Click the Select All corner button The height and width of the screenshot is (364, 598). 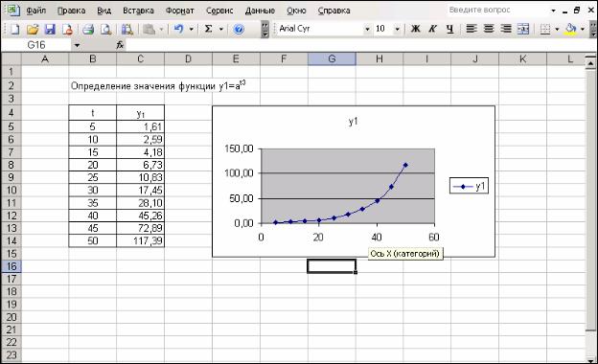coord(11,59)
